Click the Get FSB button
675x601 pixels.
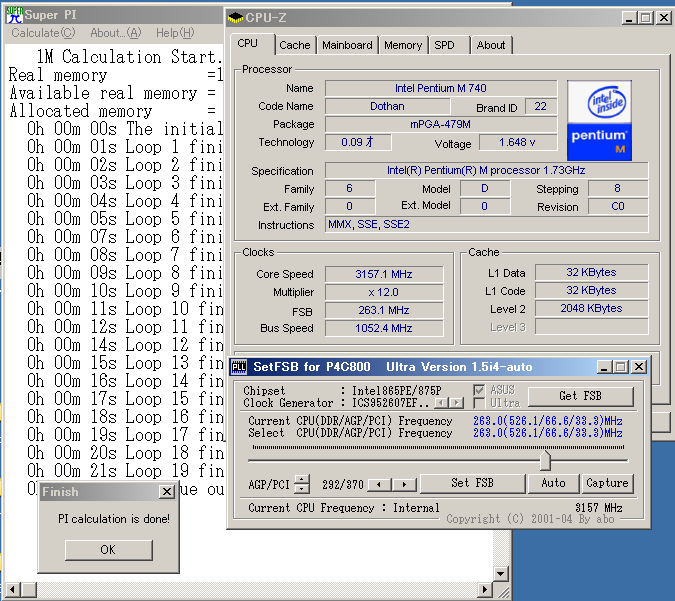(x=580, y=396)
